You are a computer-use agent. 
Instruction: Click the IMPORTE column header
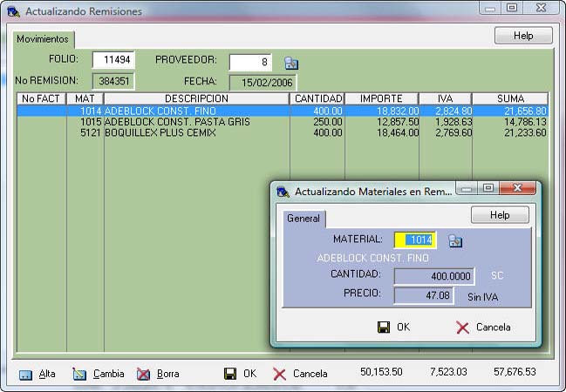pyautogui.click(x=381, y=98)
